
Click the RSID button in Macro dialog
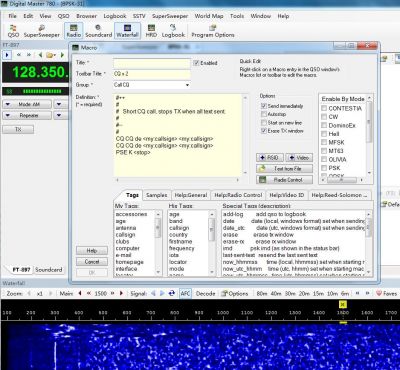pos(270,157)
